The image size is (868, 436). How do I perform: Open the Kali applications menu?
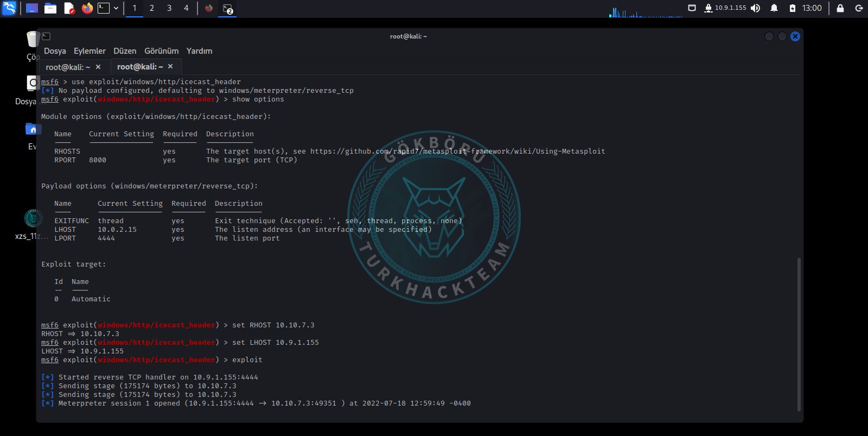tap(9, 8)
